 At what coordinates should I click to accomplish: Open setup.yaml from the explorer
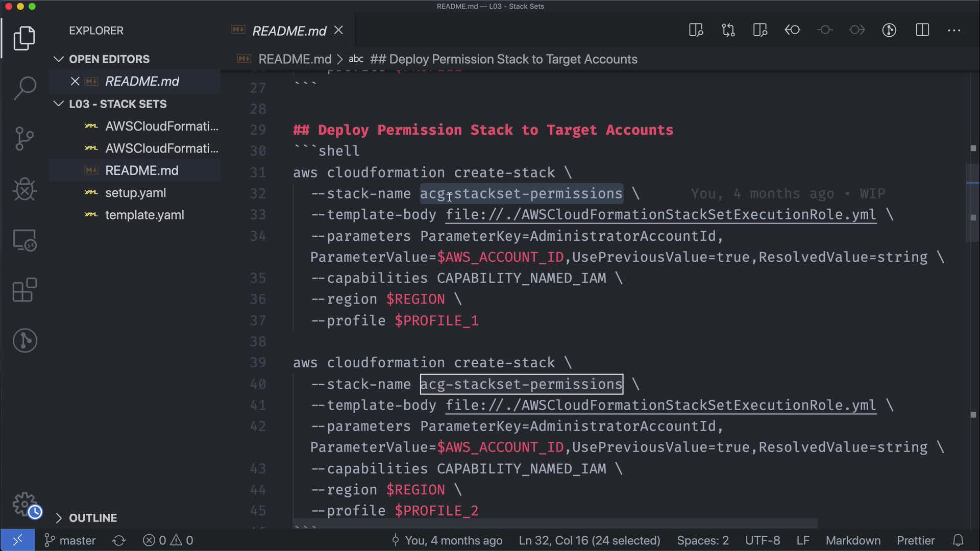tap(135, 193)
